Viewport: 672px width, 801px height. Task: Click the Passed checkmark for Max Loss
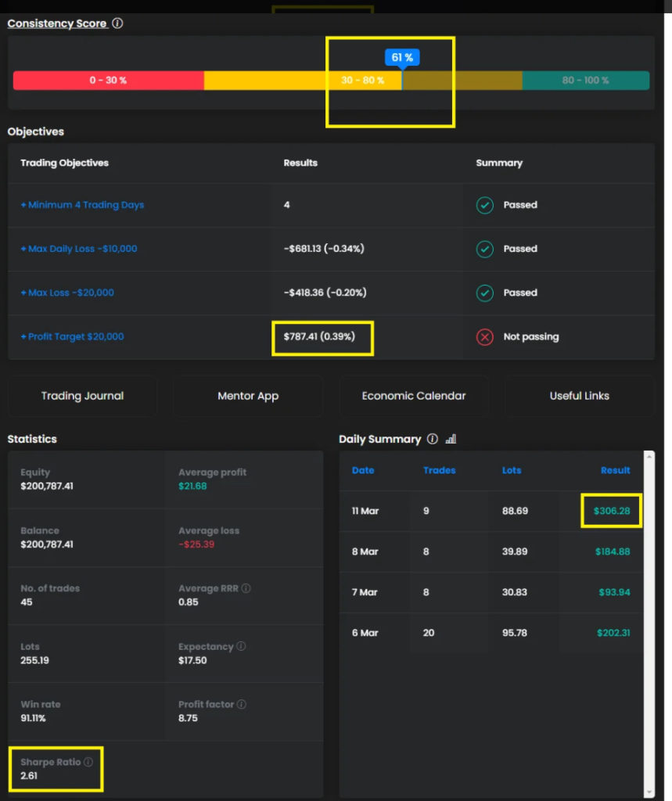click(485, 293)
